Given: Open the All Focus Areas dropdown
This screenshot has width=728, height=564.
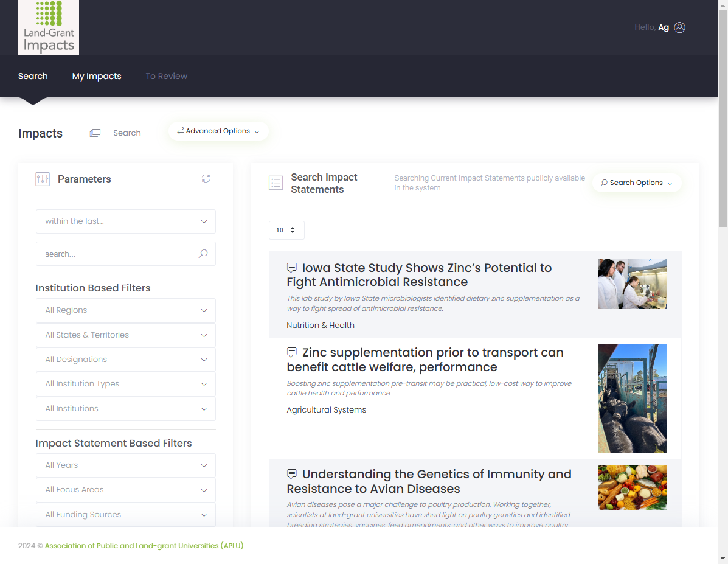Looking at the screenshot, I should click(x=126, y=490).
